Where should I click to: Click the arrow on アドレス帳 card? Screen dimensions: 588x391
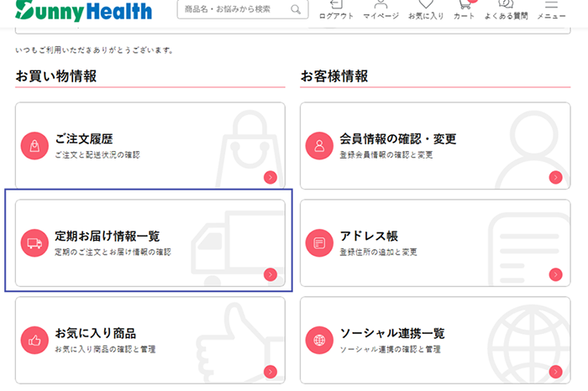(555, 274)
